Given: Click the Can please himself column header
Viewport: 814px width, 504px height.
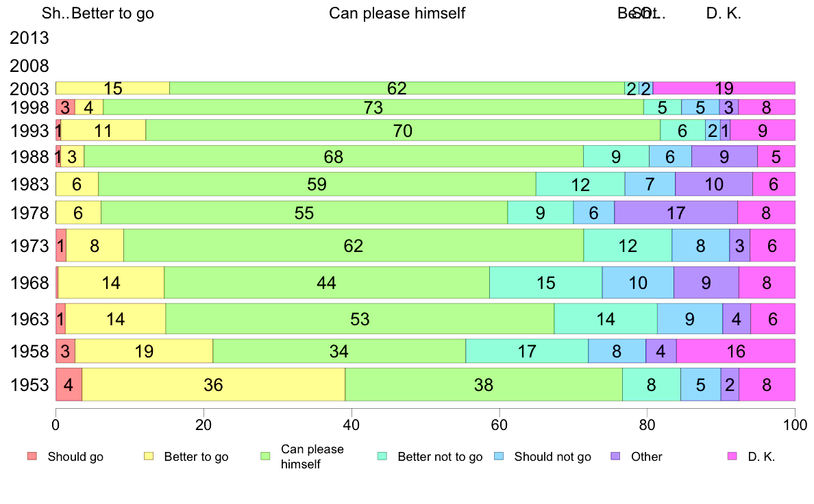Looking at the screenshot, I should click(397, 13).
